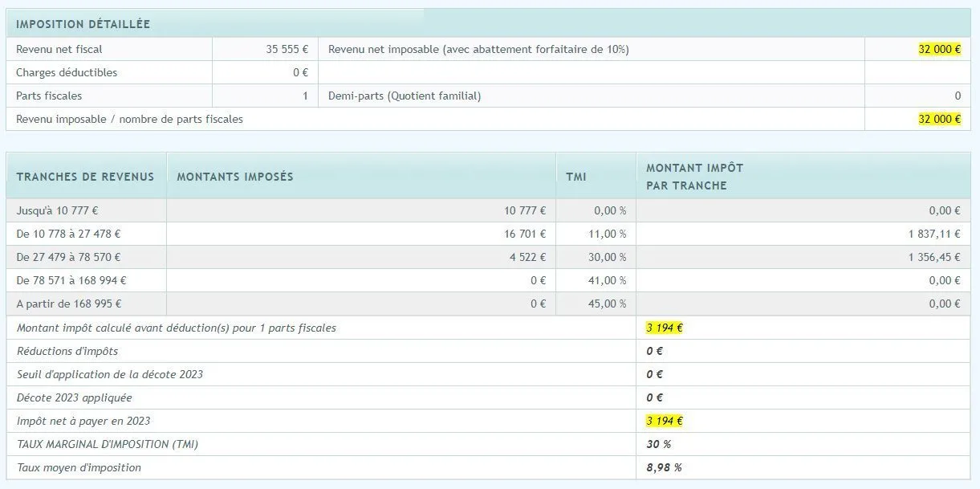Click the 16 701 € taxed amount cell

point(525,234)
